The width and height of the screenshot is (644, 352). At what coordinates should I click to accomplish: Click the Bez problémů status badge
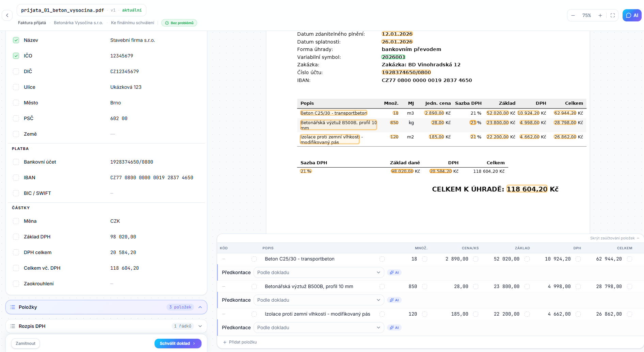click(x=179, y=23)
